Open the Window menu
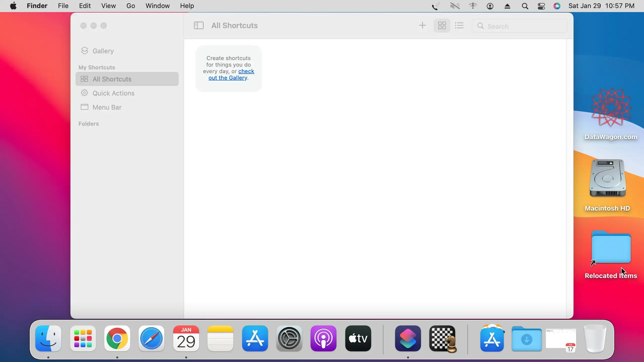644x362 pixels. pos(157,6)
